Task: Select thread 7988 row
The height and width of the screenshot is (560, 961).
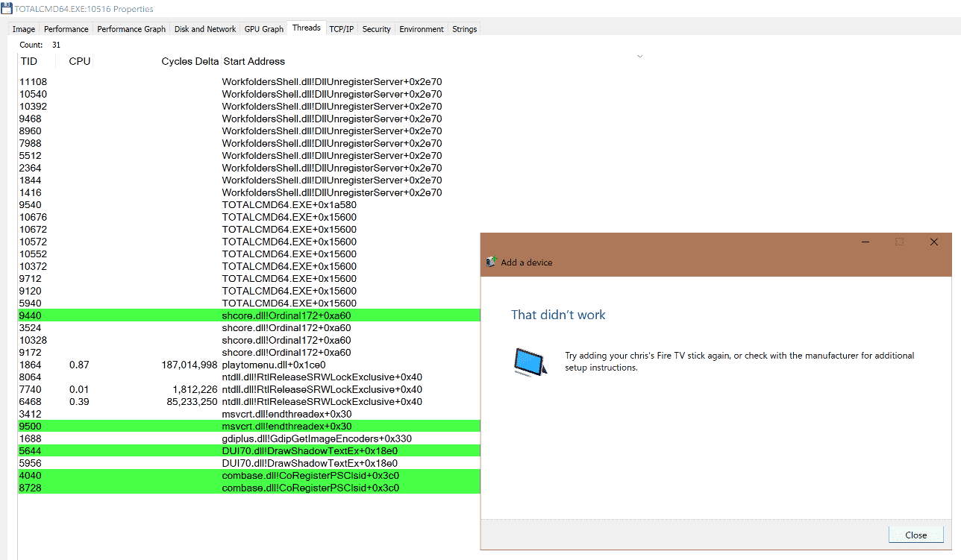Action: (x=248, y=143)
